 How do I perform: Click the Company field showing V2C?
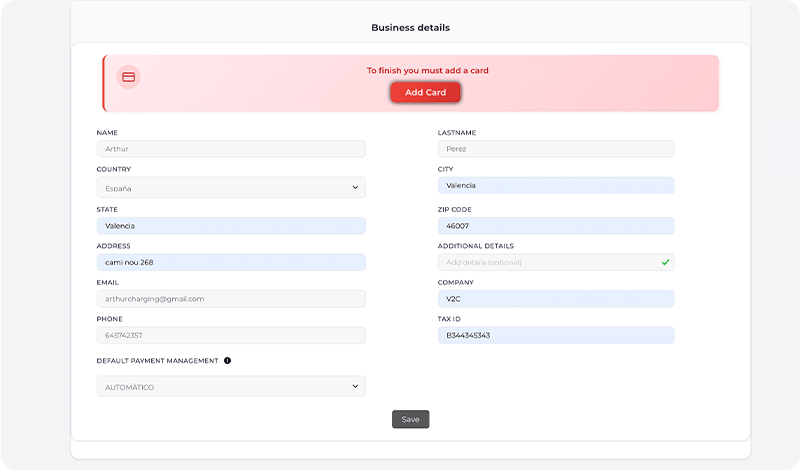pos(555,299)
